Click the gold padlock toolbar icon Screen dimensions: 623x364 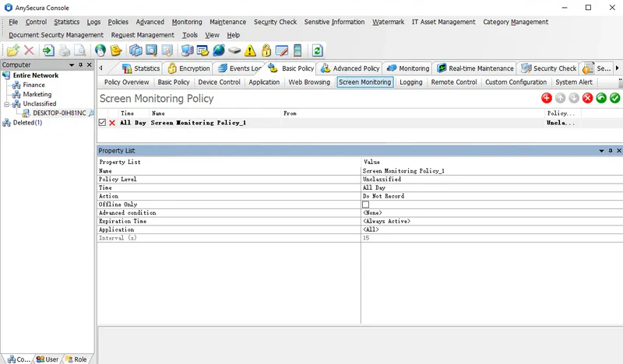tap(266, 51)
